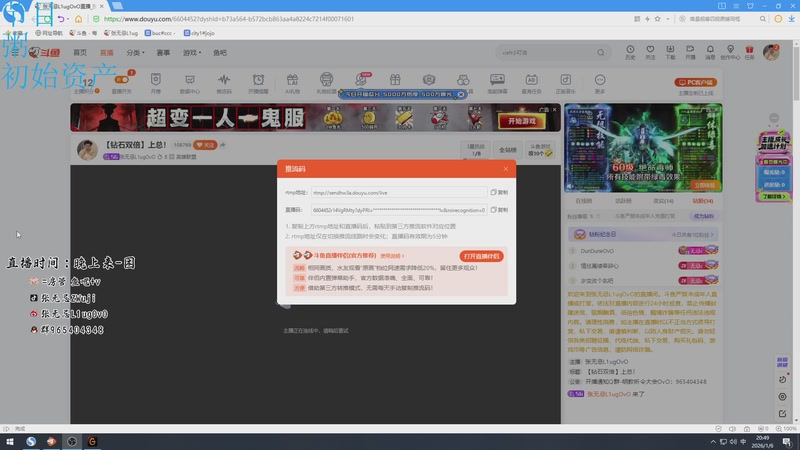Click search magnifier icon
Viewport: 800px width, 450px height.
601,53
